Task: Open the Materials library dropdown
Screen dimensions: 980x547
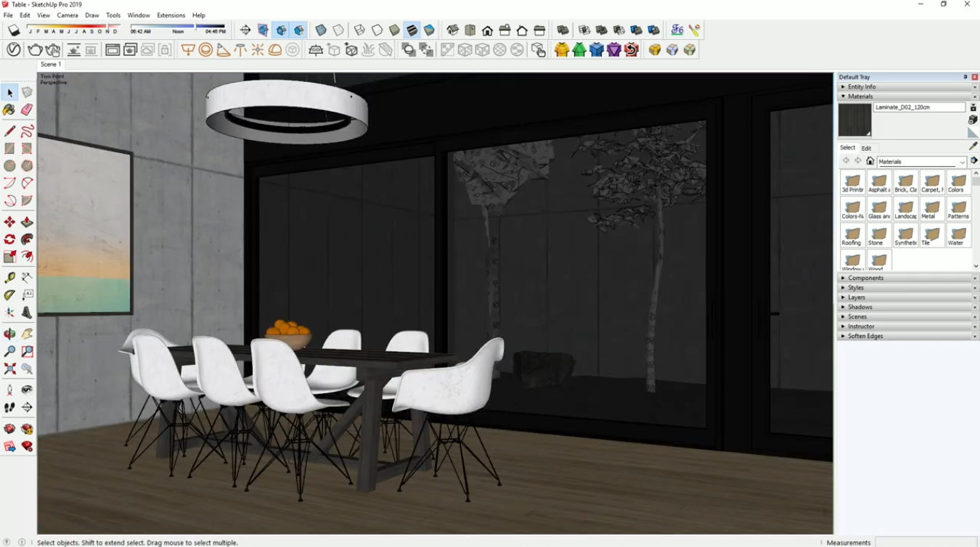Action: coord(962,162)
